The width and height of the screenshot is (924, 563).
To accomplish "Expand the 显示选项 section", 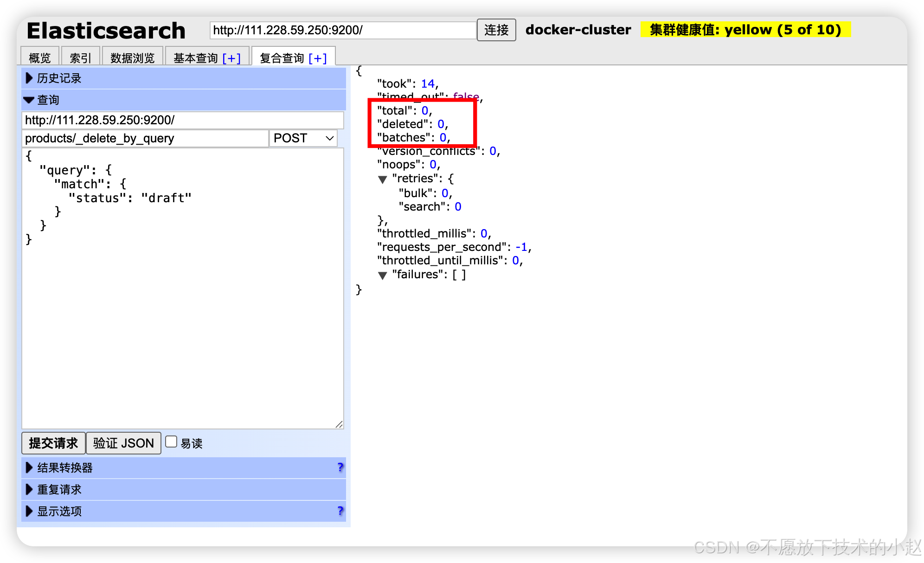I will click(59, 511).
